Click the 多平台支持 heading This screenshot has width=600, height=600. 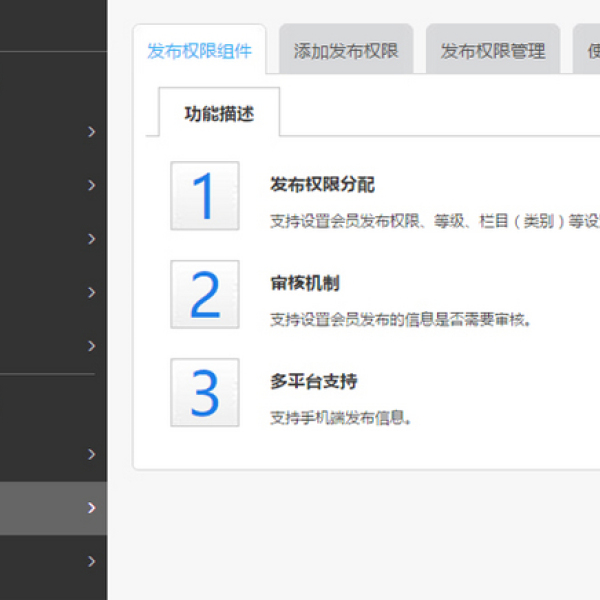coord(314,381)
